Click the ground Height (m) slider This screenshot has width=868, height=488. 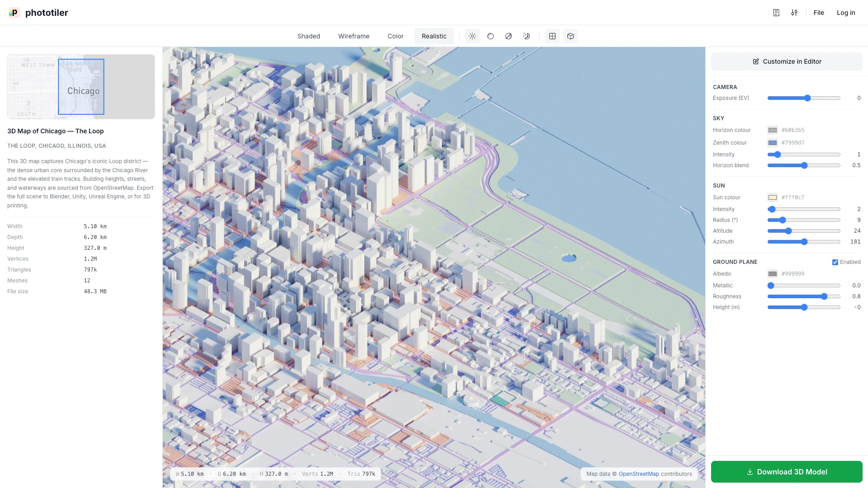click(x=804, y=307)
